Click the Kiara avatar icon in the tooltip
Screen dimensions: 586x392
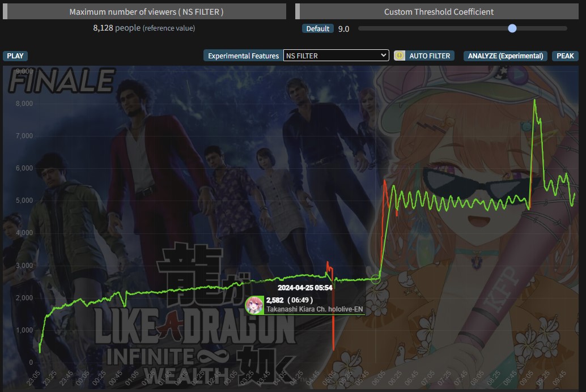click(x=254, y=305)
